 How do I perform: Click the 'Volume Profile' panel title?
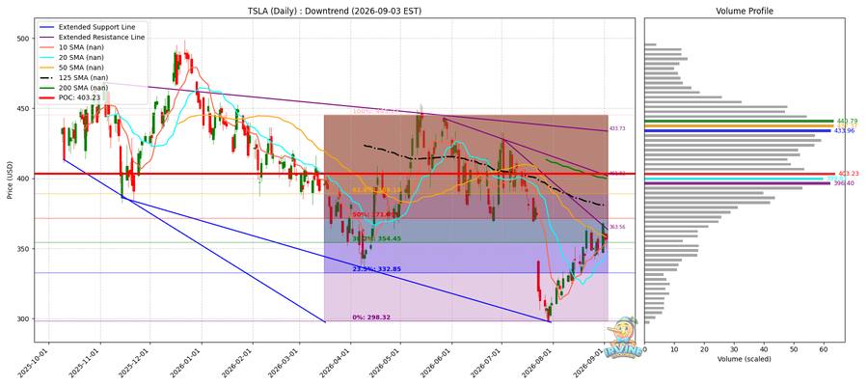[744, 11]
